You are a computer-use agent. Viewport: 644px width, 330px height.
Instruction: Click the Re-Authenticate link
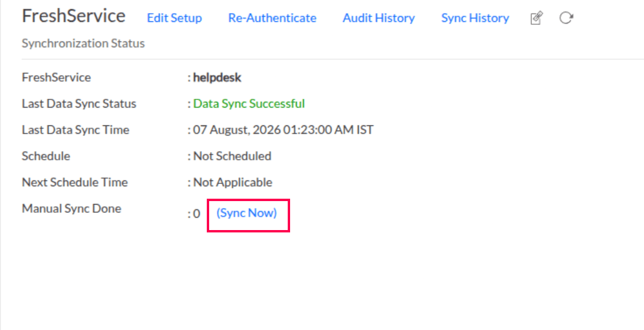[272, 18]
